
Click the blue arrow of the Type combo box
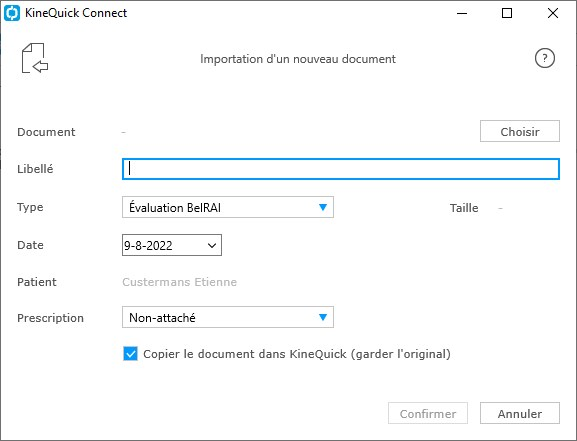click(323, 207)
